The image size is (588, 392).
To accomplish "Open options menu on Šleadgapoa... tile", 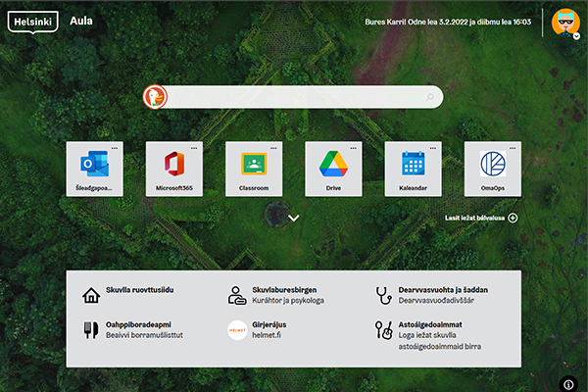I will pos(115,148).
